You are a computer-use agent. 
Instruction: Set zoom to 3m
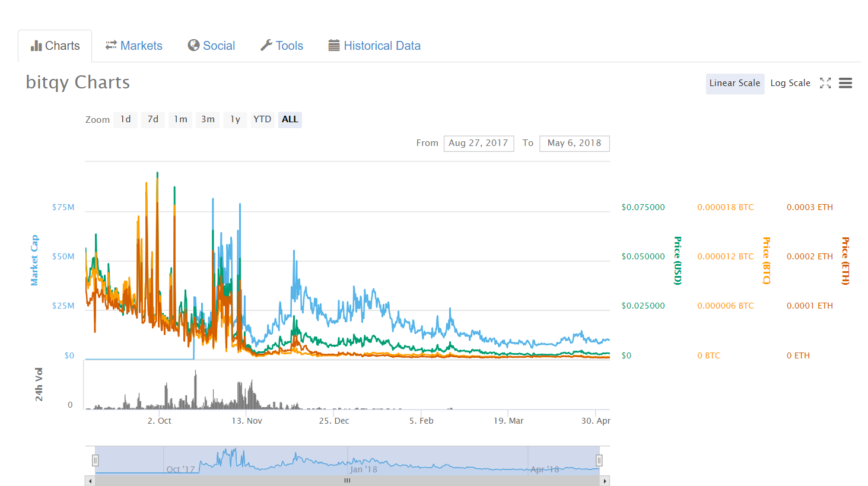click(x=208, y=119)
